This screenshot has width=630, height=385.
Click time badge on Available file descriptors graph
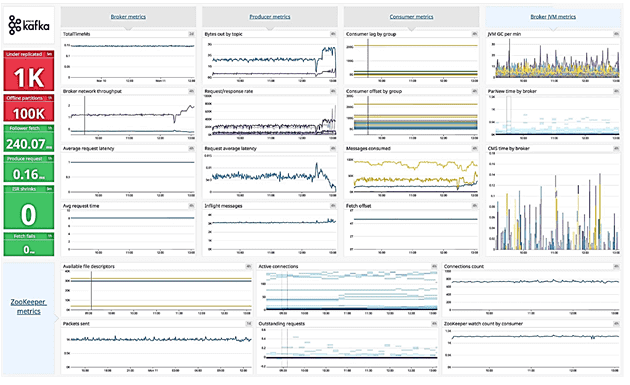(x=249, y=266)
